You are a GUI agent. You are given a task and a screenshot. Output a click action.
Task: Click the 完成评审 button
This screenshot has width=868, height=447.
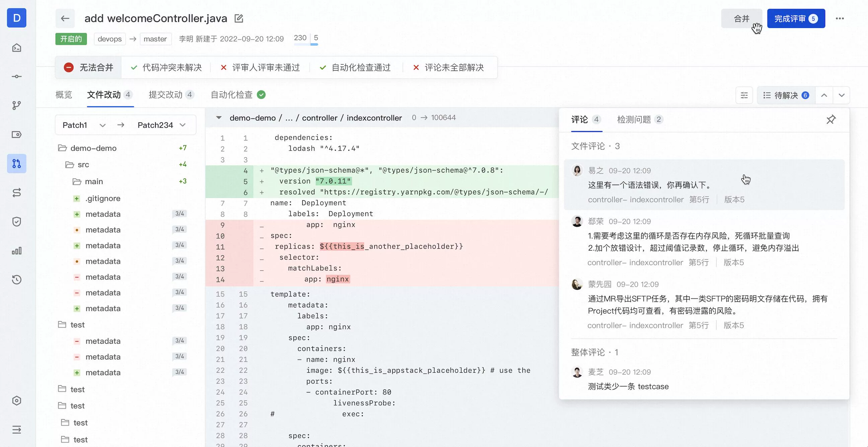796,18
